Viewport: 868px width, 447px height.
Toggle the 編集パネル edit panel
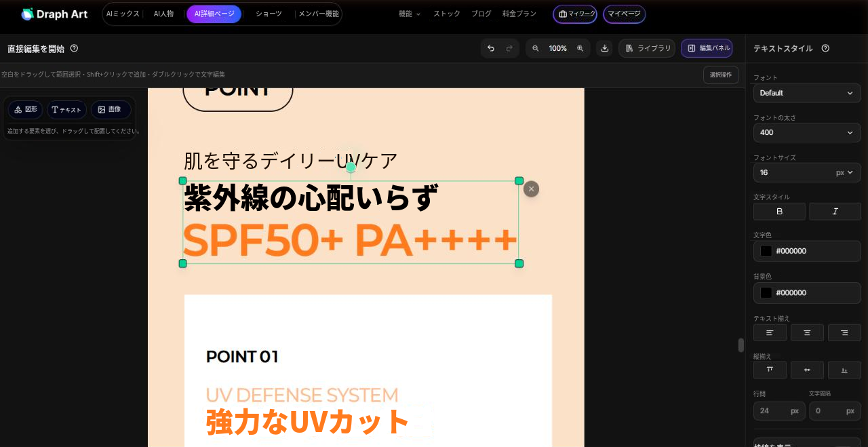tap(707, 48)
